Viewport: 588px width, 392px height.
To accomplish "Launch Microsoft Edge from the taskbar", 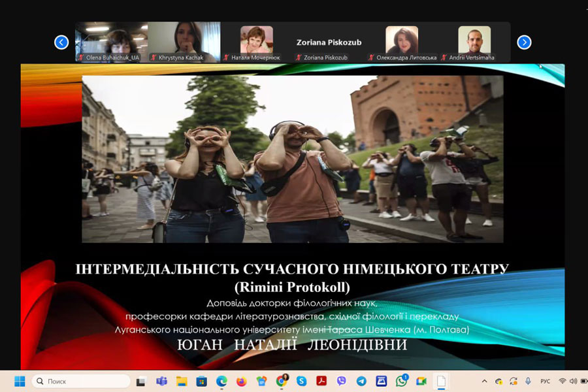I will click(221, 382).
